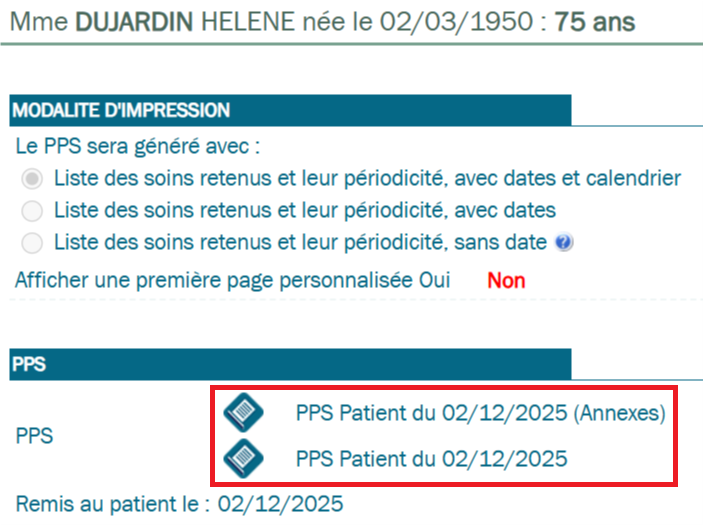This screenshot has height=525, width=703.
Task: Open 'PPS Patient du 02/12/2025' link without annexes
Action: coord(432,459)
